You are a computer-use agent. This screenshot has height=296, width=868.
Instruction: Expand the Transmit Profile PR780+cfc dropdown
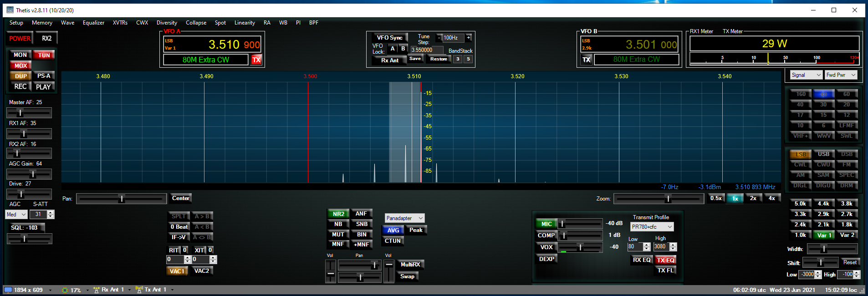click(652, 227)
